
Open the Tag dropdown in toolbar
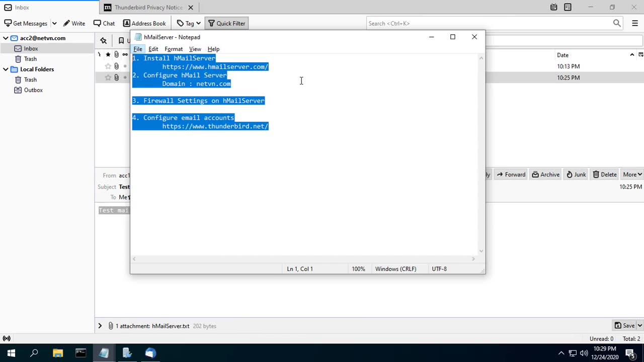pos(189,23)
